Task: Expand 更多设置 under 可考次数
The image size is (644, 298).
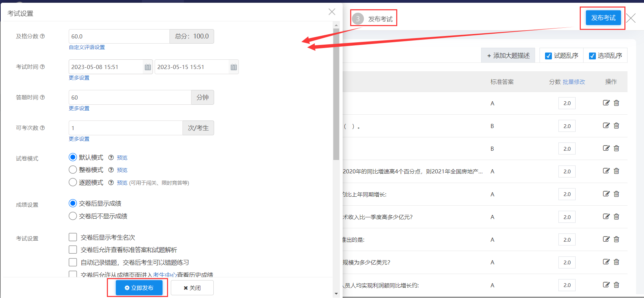Action: click(79, 139)
